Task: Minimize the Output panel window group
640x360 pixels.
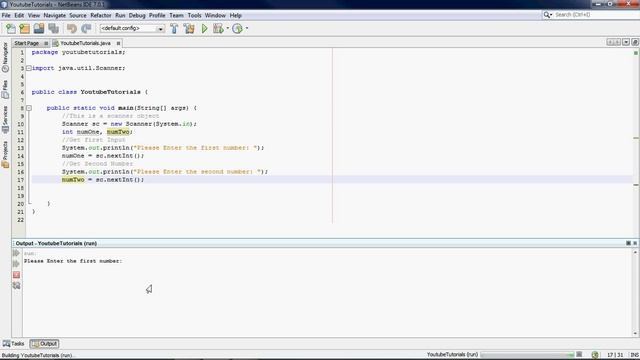Action: 628,243
